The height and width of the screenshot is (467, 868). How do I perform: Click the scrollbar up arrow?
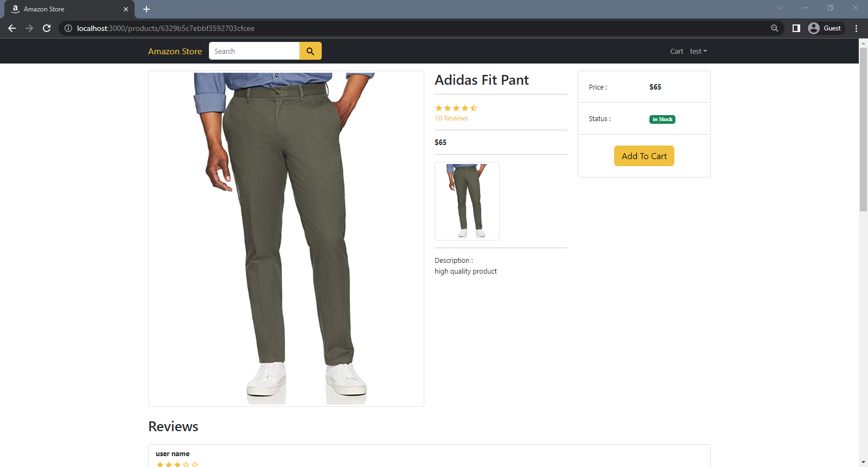coord(863,42)
